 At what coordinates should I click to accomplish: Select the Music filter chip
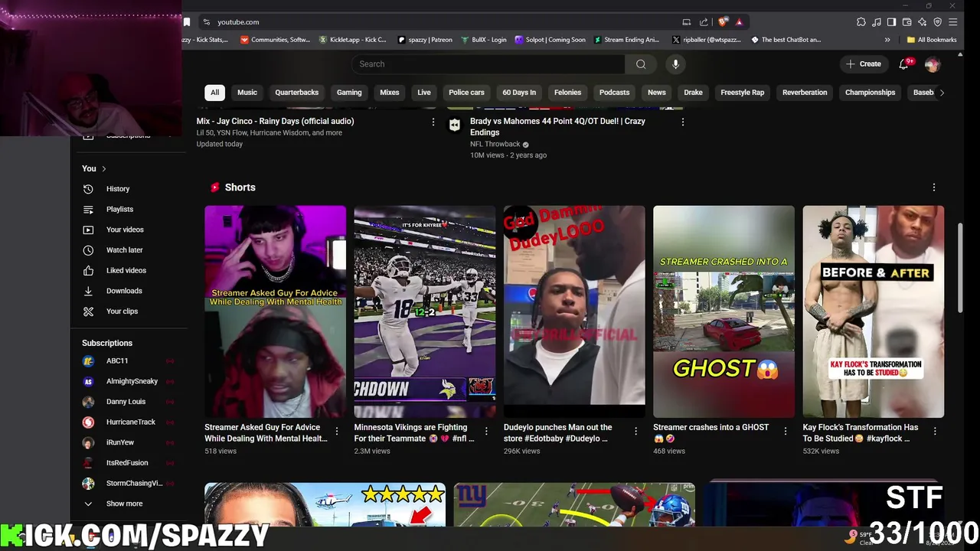point(247,93)
